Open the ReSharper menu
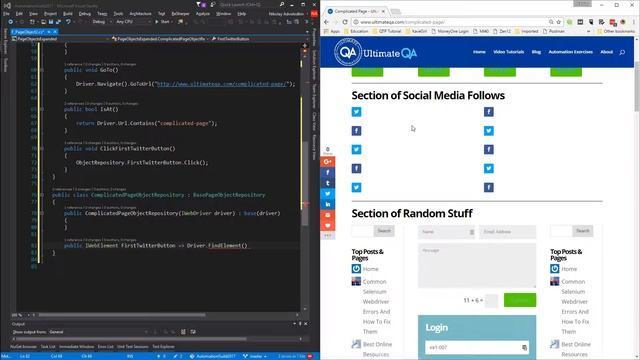The width and height of the screenshot is (640, 360). [x=180, y=13]
